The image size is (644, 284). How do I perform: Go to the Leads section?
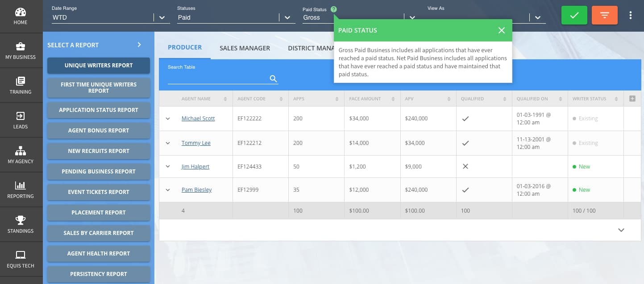coord(20,119)
